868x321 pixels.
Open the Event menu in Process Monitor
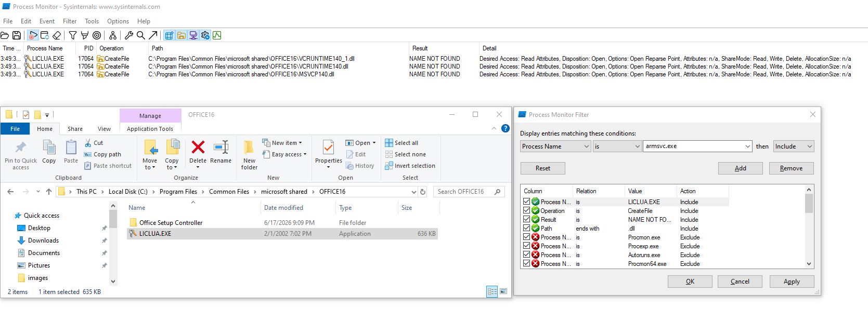(47, 21)
